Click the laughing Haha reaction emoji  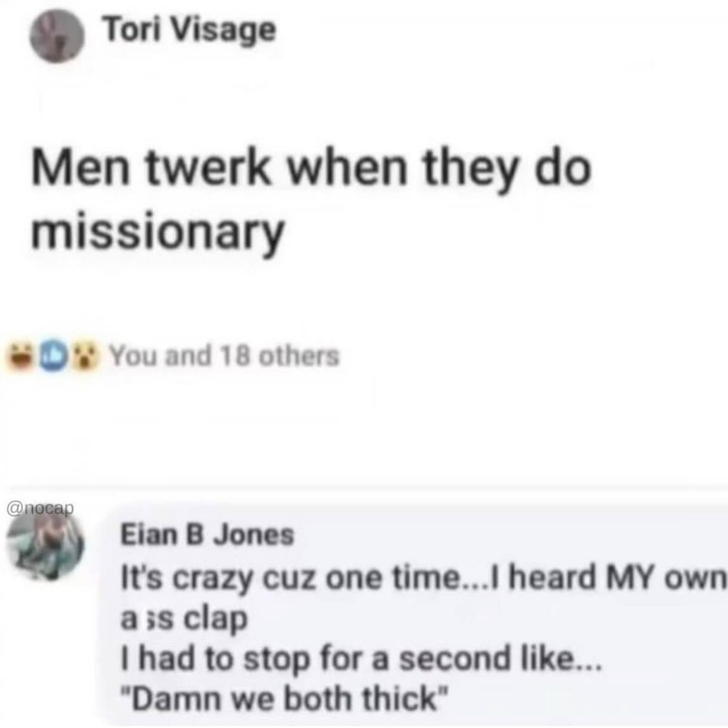(x=19, y=355)
